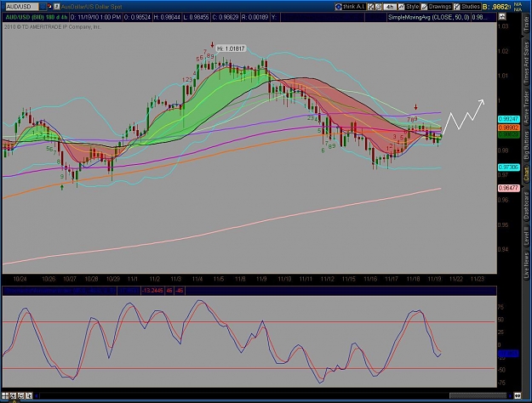This screenshot has width=532, height=403.
Task: Open the Active Trader side tab
Action: tap(526, 107)
